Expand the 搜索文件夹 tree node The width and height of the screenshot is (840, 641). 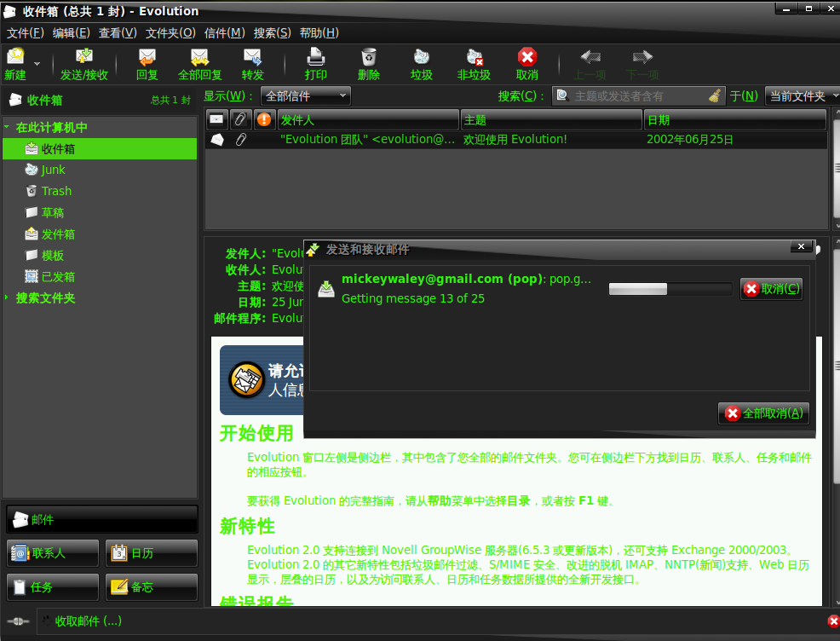pyautogui.click(x=7, y=297)
